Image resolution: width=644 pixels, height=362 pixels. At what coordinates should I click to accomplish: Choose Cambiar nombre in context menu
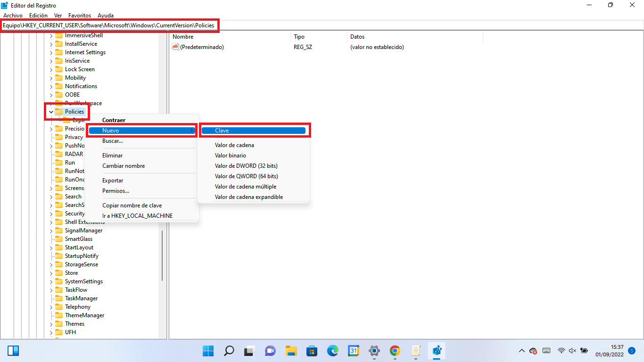[x=124, y=166]
